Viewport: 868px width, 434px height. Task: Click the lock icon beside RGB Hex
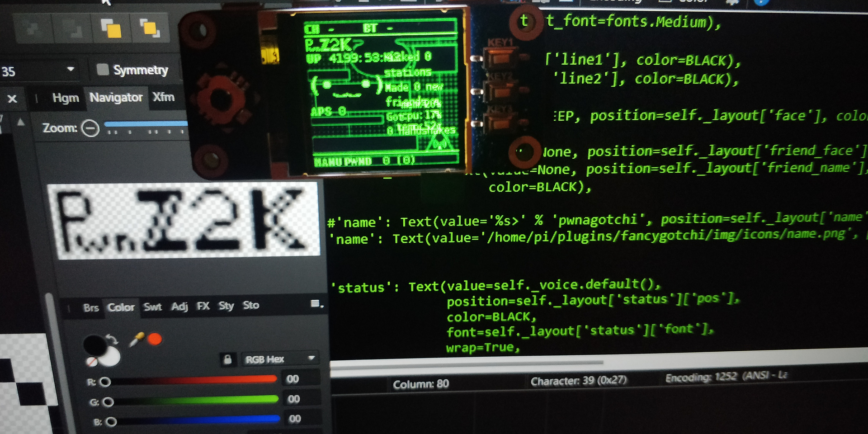tap(227, 359)
